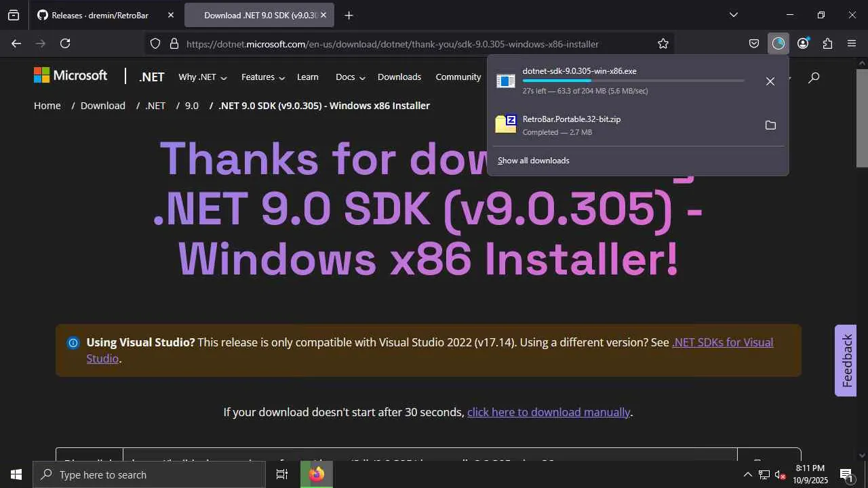
Task: Open the Learn nav item
Action: coord(308,77)
